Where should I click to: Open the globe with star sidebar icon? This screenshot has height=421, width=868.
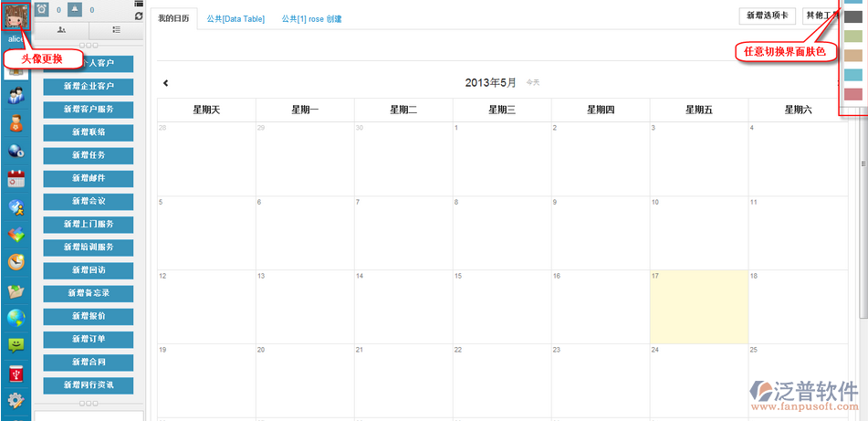(16, 207)
